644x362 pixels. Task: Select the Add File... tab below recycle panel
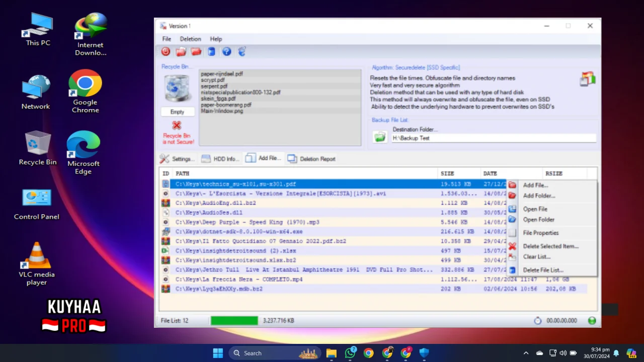[263, 158]
